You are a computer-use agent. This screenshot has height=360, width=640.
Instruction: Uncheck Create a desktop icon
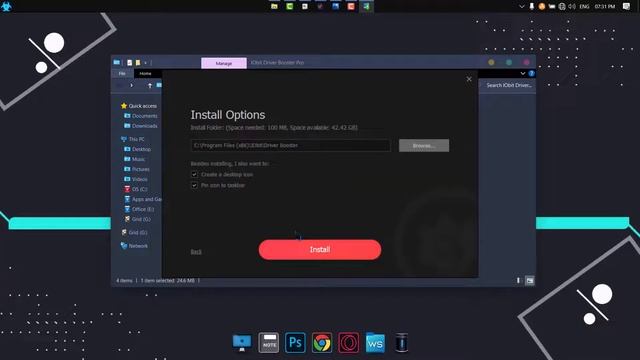tap(194, 174)
